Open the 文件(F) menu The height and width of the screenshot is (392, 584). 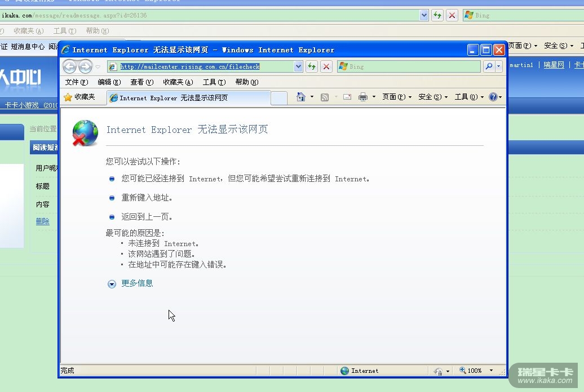pyautogui.click(x=76, y=82)
